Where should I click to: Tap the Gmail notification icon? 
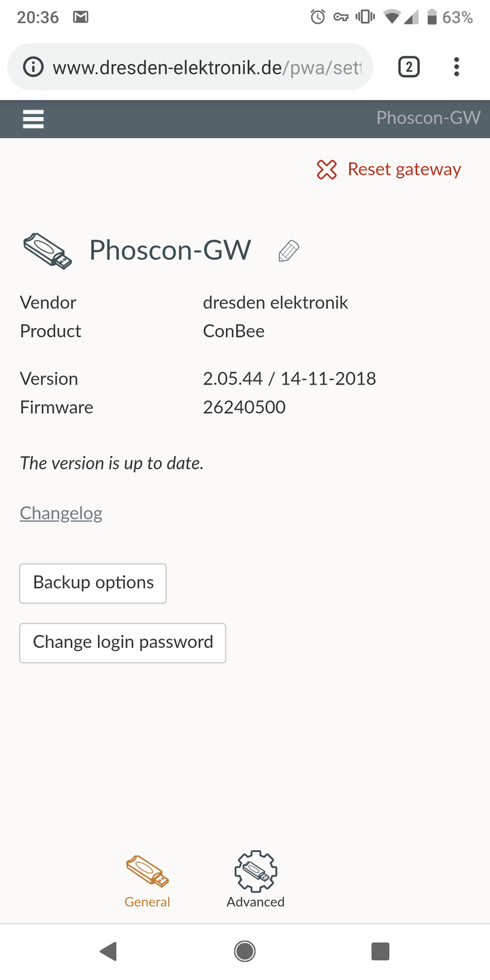tap(81, 17)
